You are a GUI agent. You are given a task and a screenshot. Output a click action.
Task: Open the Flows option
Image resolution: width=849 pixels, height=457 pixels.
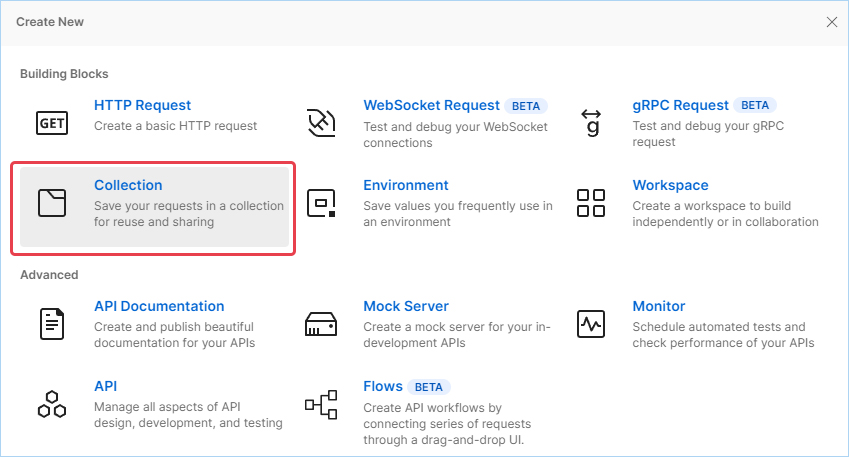(x=383, y=386)
